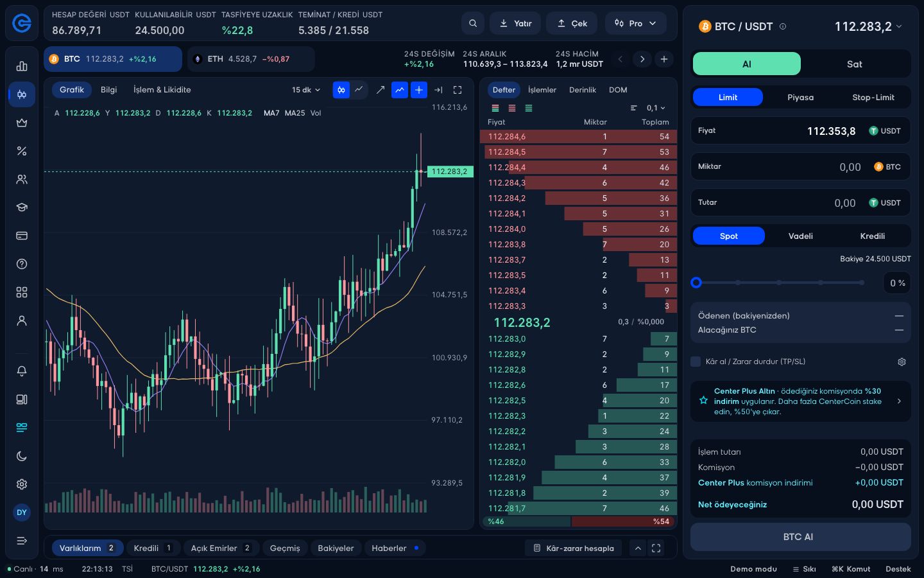Open the DOM tab
This screenshot has height=578, width=924.
click(618, 90)
